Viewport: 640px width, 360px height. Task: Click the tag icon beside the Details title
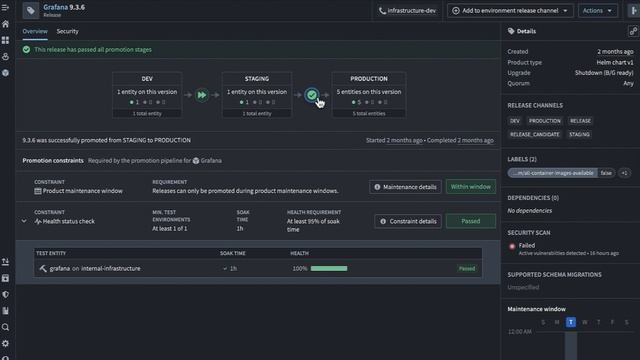click(x=511, y=31)
